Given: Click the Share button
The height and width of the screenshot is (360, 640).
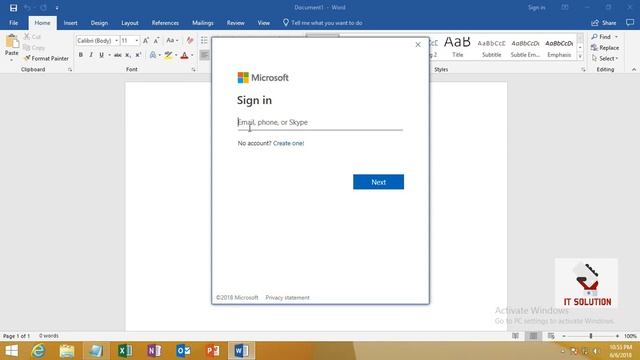Looking at the screenshot, I should click(604, 23).
